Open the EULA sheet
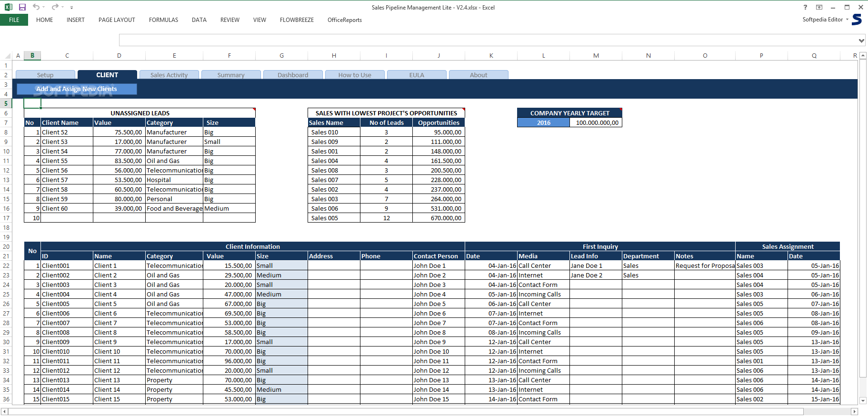Image resolution: width=868 pixels, height=418 pixels. click(417, 75)
